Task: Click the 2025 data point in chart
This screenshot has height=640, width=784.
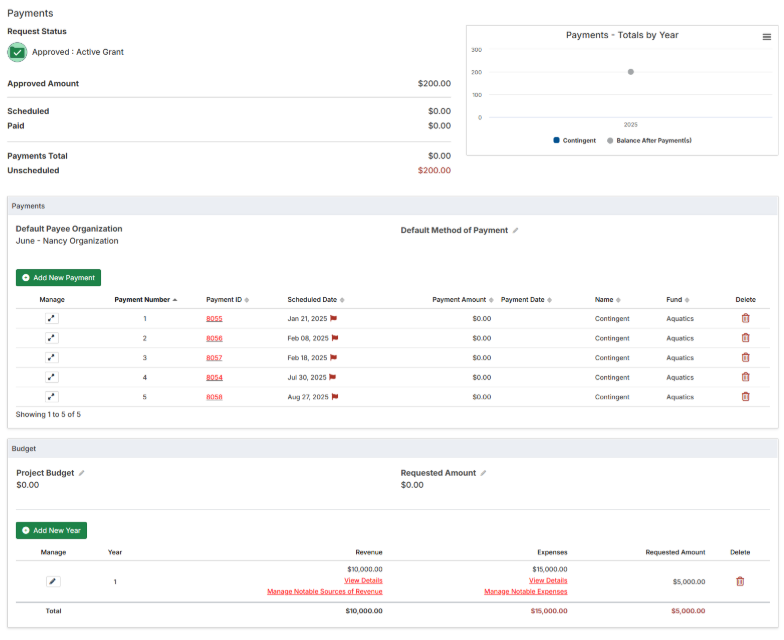Action: coord(630,72)
